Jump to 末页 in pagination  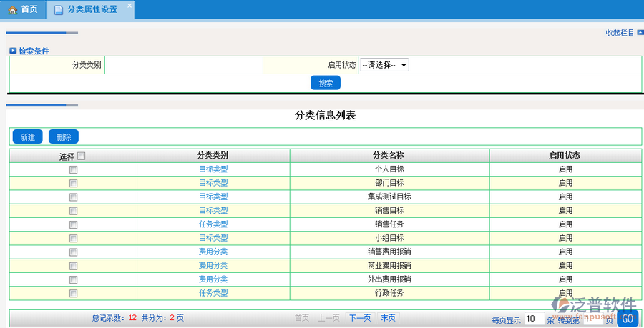tap(388, 318)
